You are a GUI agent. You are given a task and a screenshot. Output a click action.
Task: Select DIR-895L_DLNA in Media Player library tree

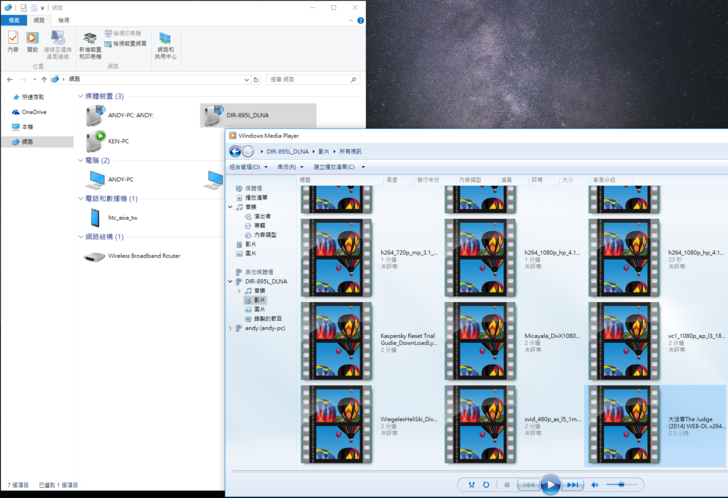pos(265,282)
